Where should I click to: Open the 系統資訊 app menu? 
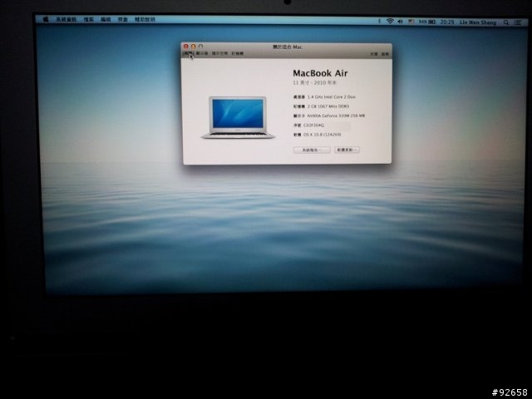pyautogui.click(x=66, y=20)
